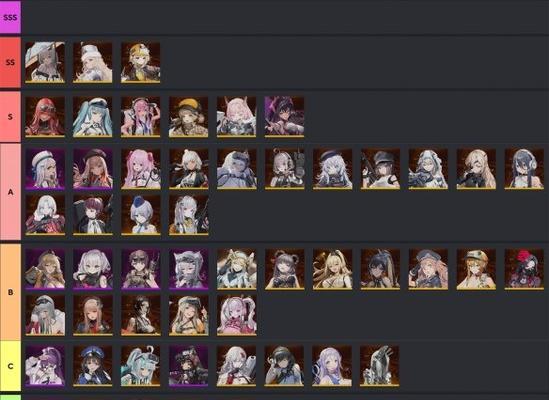Click the orange B tier label
The image size is (549, 400).
click(x=10, y=292)
